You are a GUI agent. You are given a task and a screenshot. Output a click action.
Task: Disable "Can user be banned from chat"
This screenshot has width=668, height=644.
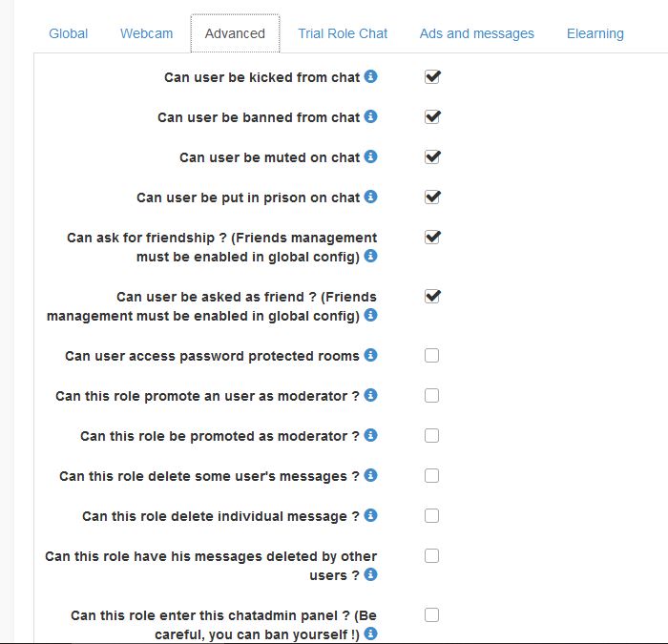click(x=432, y=117)
